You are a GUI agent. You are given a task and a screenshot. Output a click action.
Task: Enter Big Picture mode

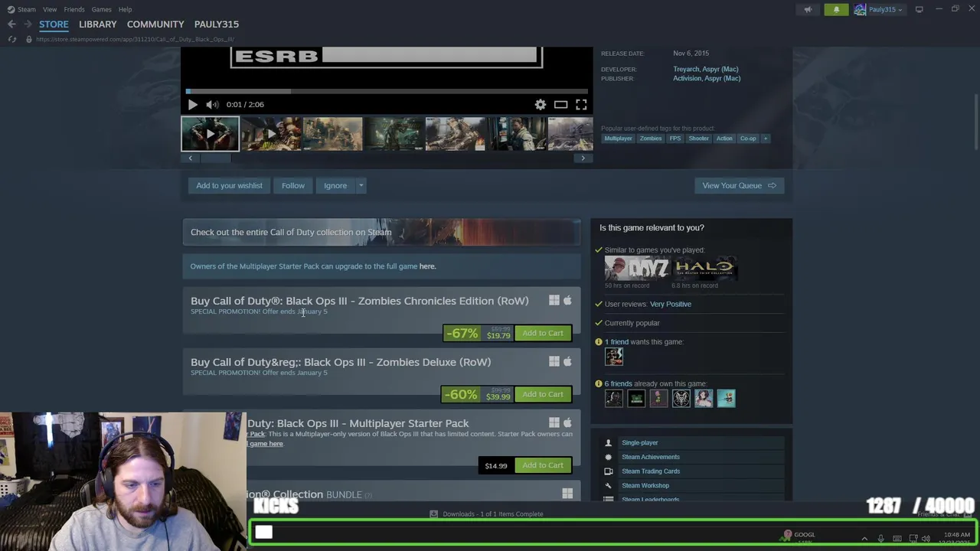pyautogui.click(x=920, y=9)
